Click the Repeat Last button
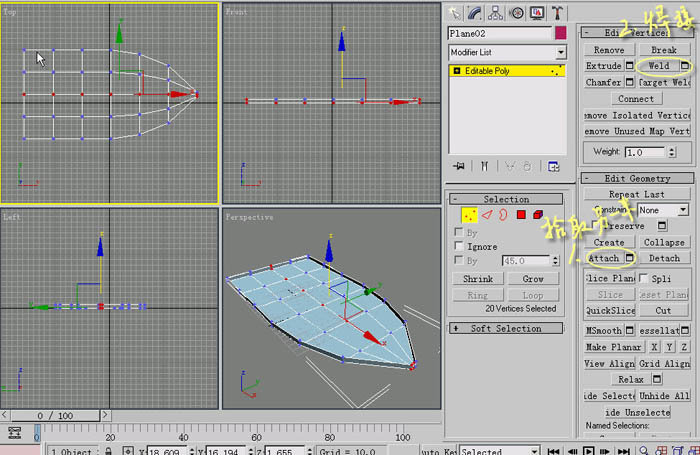This screenshot has width=700, height=455. [637, 194]
